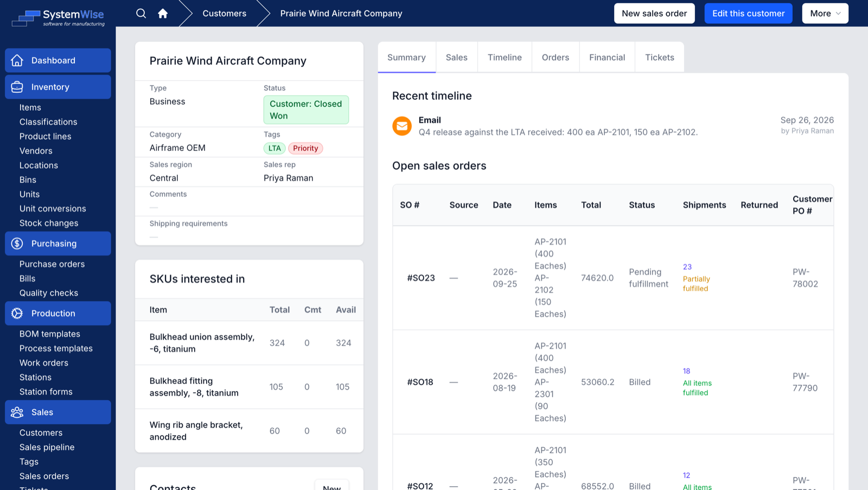
Task: Open sales order #SO18
Action: [420, 382]
